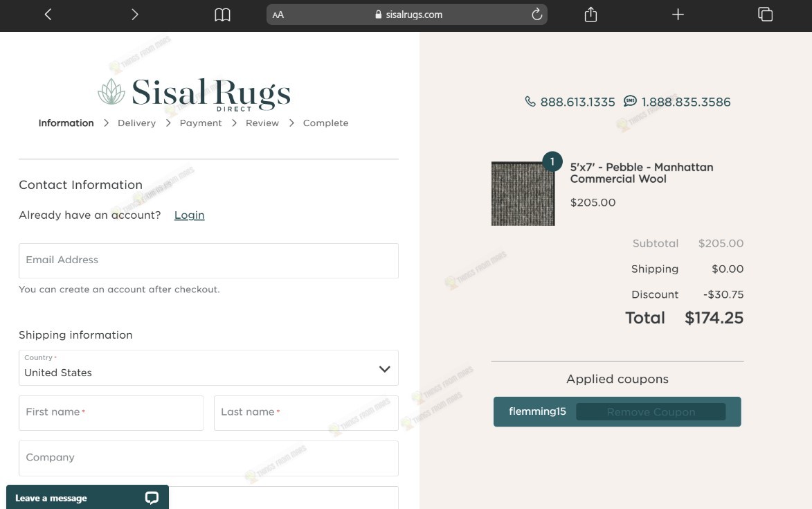The height and width of the screenshot is (509, 812).
Task: Click the Shipping $0.00 value
Action: 728,269
